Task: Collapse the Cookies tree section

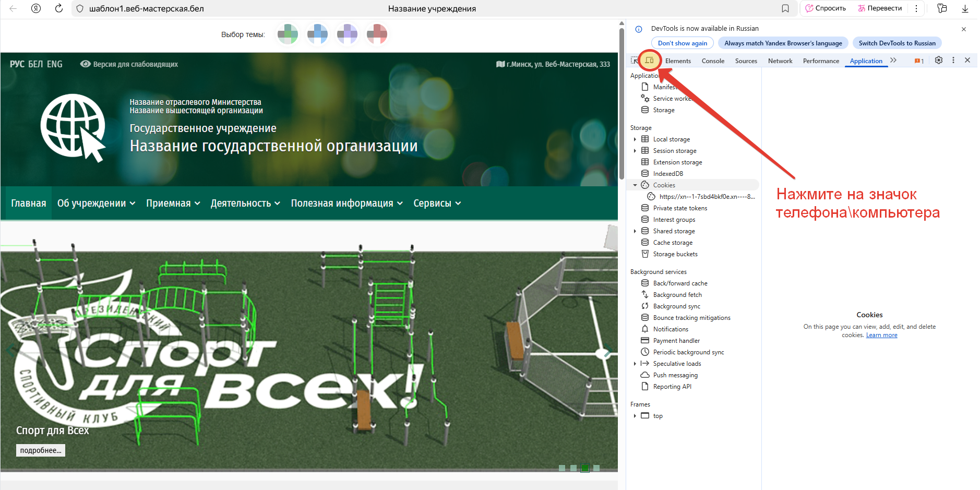Action: click(x=635, y=185)
